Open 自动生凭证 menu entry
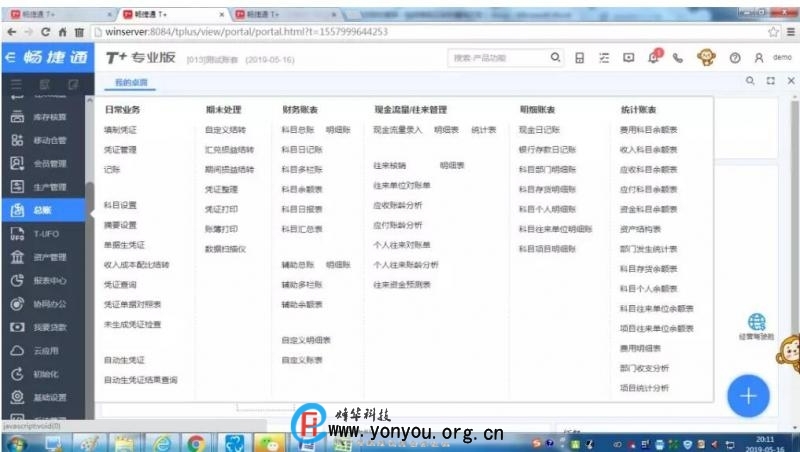The image size is (800, 452). click(x=124, y=360)
